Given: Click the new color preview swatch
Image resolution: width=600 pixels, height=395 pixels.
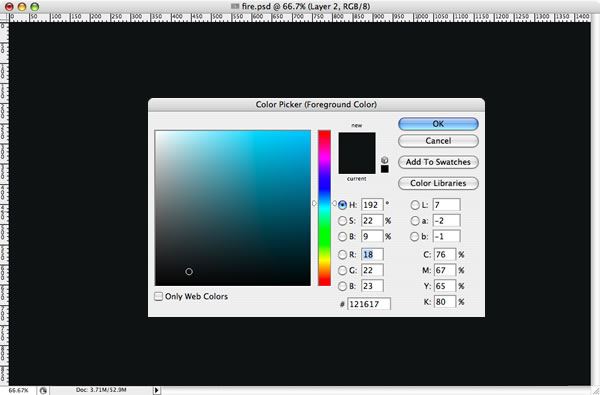Looking at the screenshot, I should (x=357, y=143).
